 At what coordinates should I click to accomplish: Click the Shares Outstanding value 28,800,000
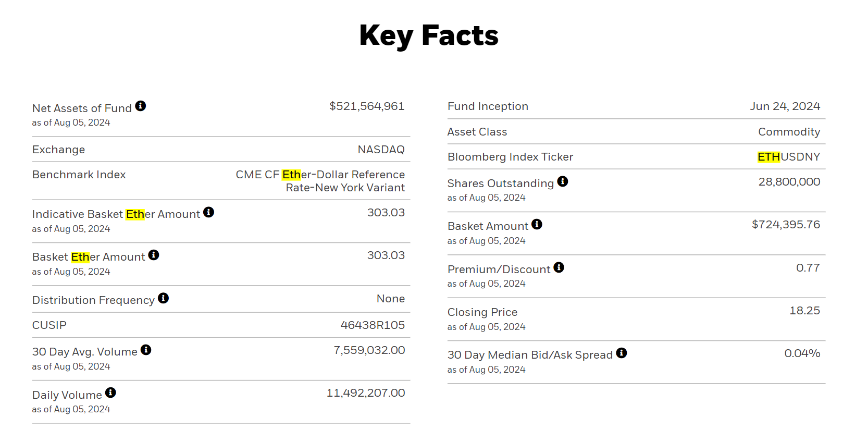point(789,182)
